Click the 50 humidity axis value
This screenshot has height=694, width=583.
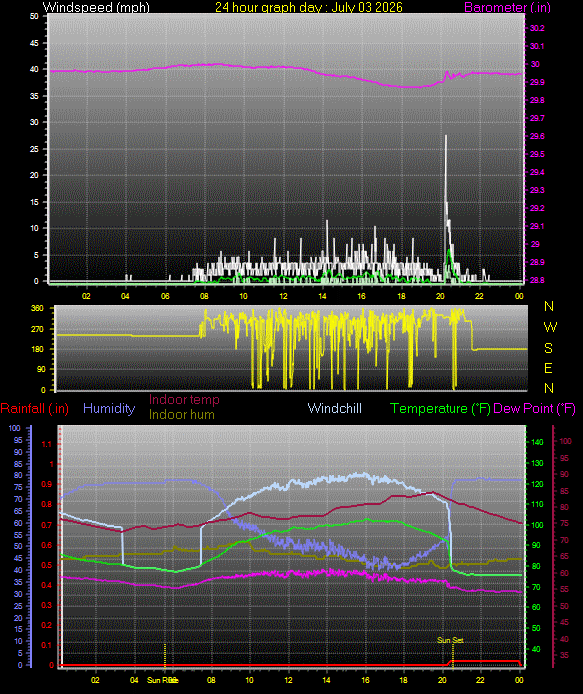(18, 547)
